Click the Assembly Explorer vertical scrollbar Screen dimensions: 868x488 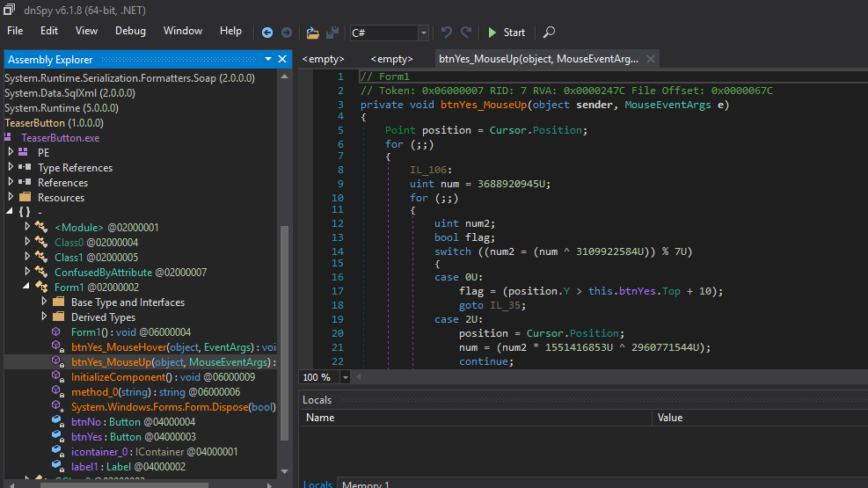[x=284, y=334]
